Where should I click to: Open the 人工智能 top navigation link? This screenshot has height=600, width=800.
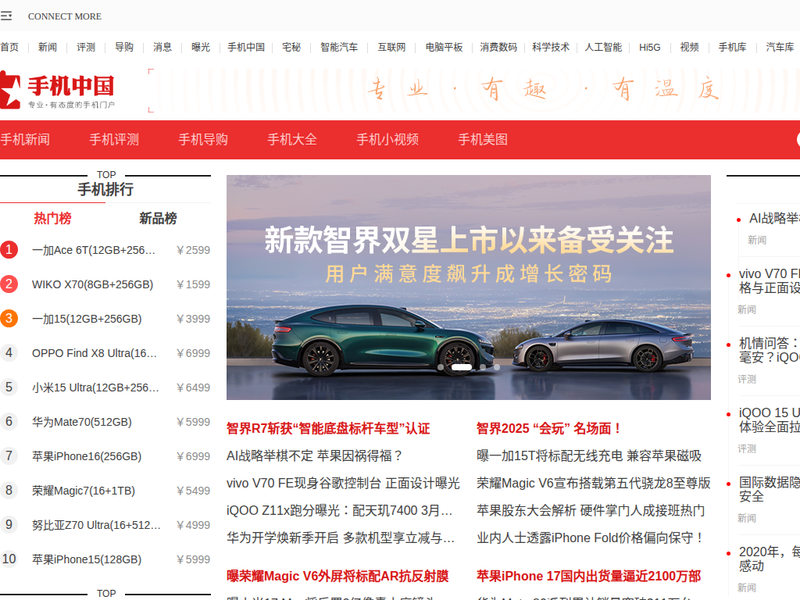click(x=603, y=47)
